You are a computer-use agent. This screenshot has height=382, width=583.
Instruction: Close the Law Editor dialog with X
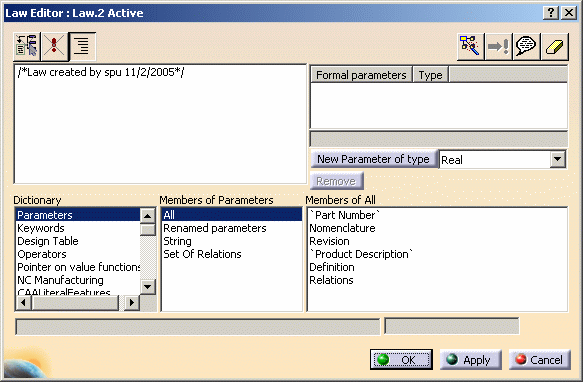[x=569, y=13]
